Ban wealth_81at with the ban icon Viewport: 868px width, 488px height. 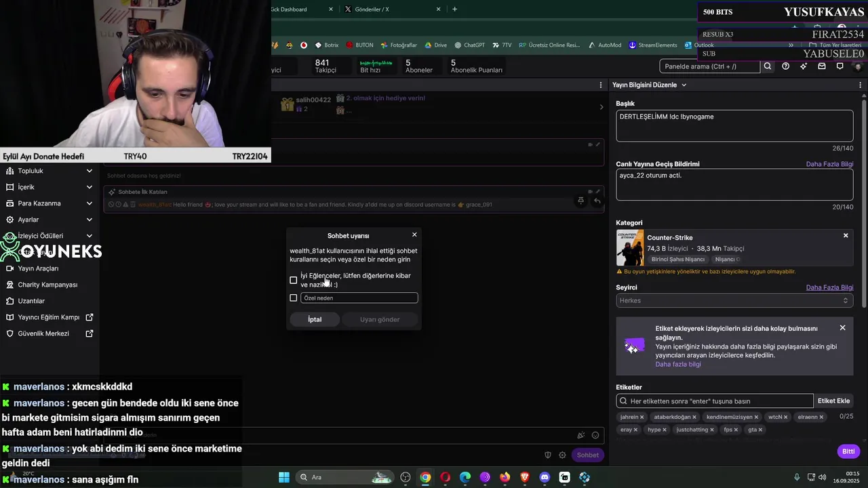coord(111,205)
